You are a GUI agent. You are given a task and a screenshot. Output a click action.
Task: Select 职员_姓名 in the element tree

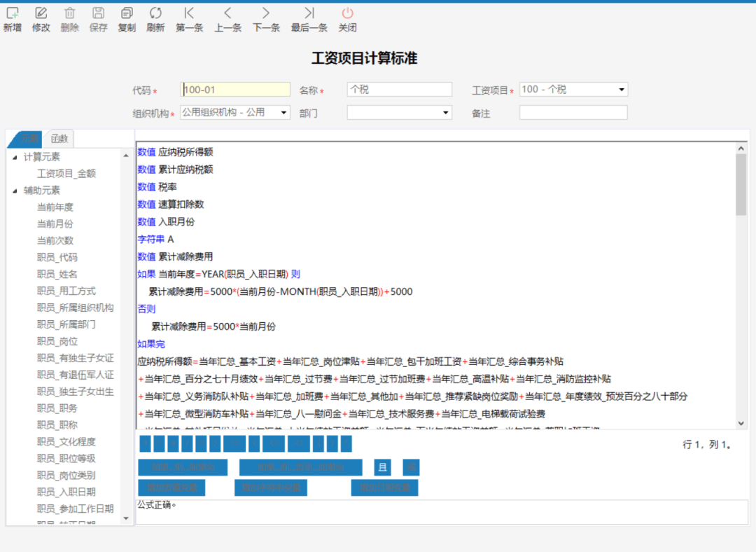click(x=57, y=274)
